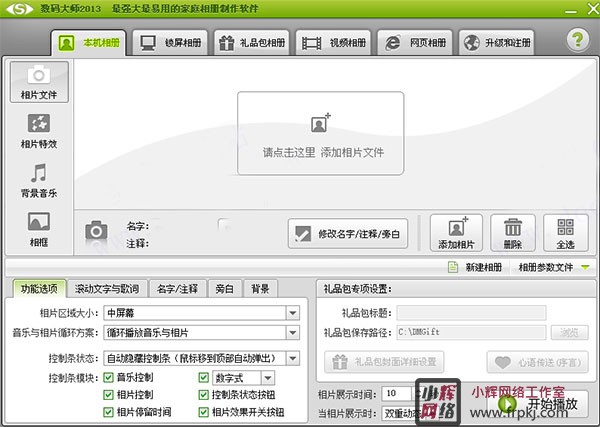Screen dimensions: 600x427
Task: Select the 功能选项 options tab
Action: [39, 288]
